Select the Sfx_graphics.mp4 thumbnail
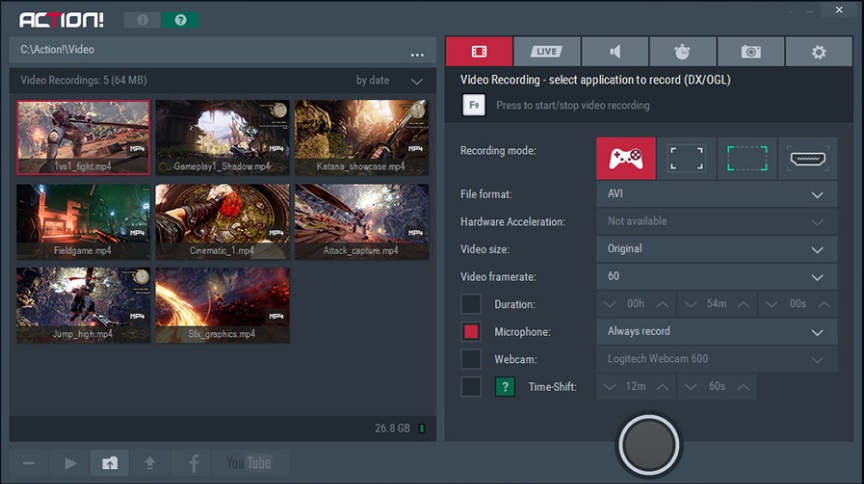 (x=223, y=305)
